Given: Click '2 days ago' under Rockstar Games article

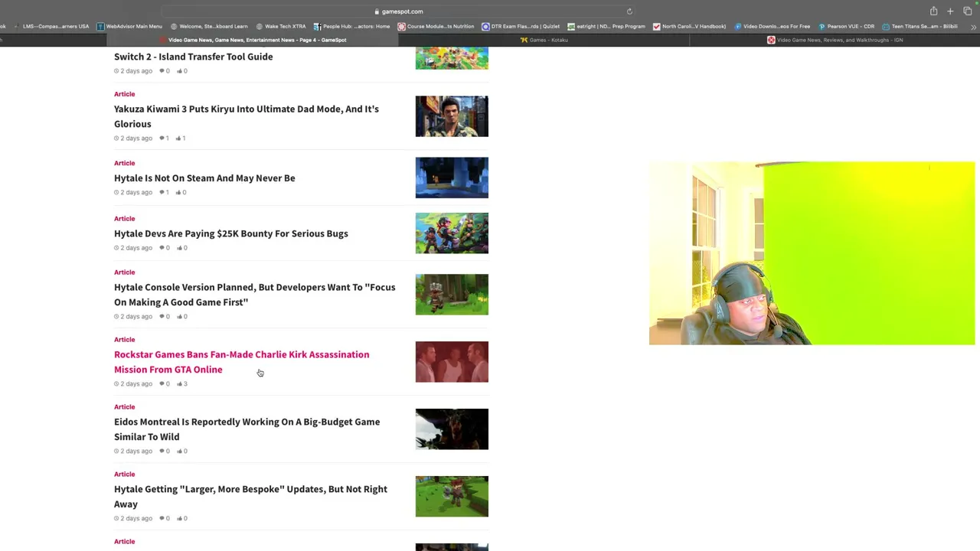Looking at the screenshot, I should (x=133, y=384).
